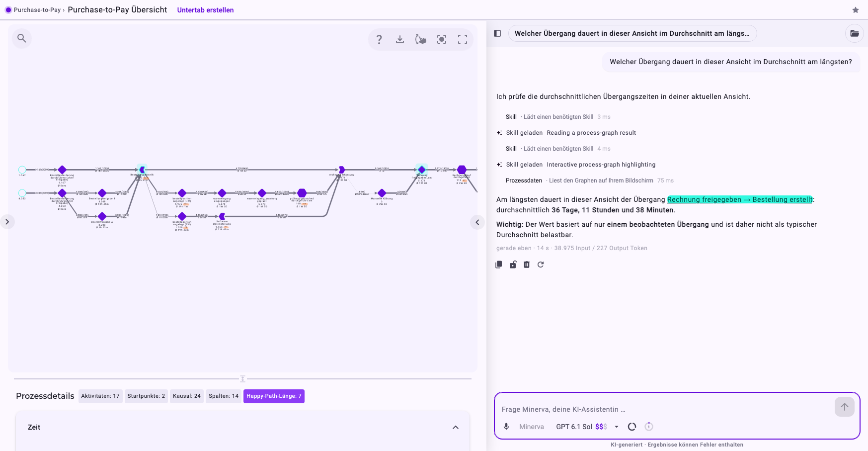Click the highlighted Rechnung freigegeben → Bestellung erstellt link
This screenshot has width=868, height=451.
click(740, 199)
